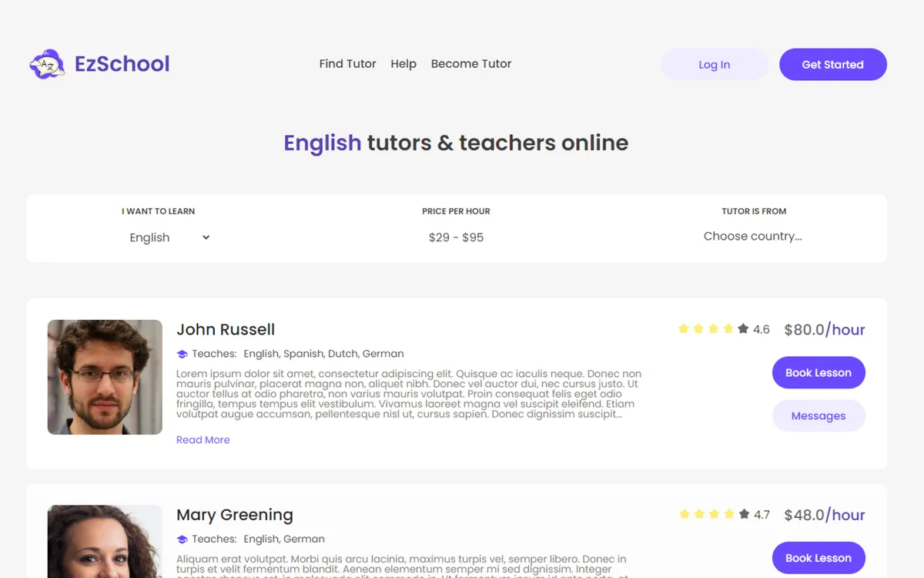Viewport: 924px width, 578px height.
Task: Click the PRICE PER HOUR label
Action: click(456, 211)
